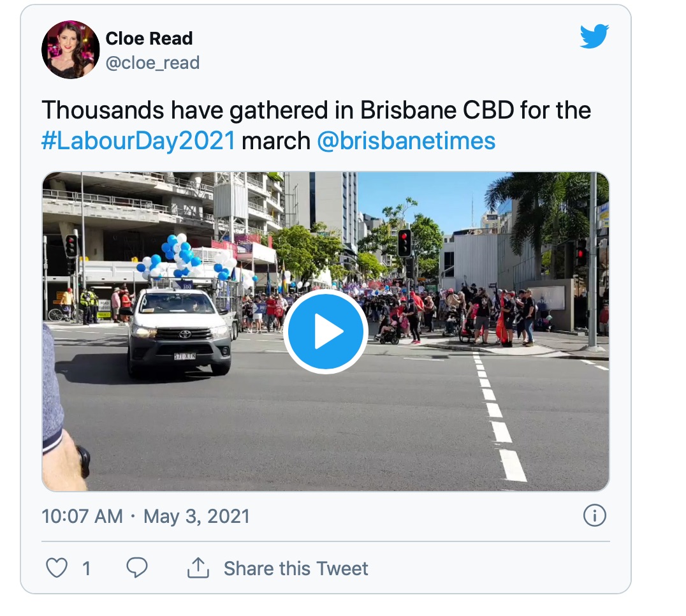The image size is (686, 616).
Task: Click the May 3, 2021 date
Action: [197, 517]
